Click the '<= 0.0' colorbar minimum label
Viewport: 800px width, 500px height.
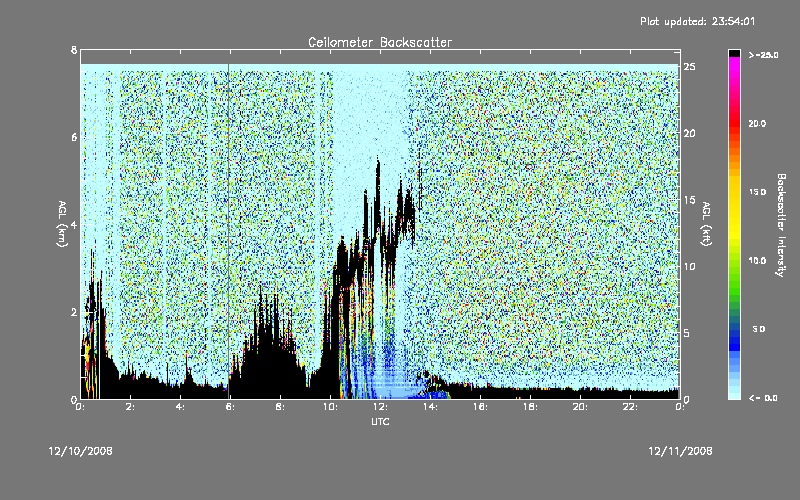tap(763, 398)
